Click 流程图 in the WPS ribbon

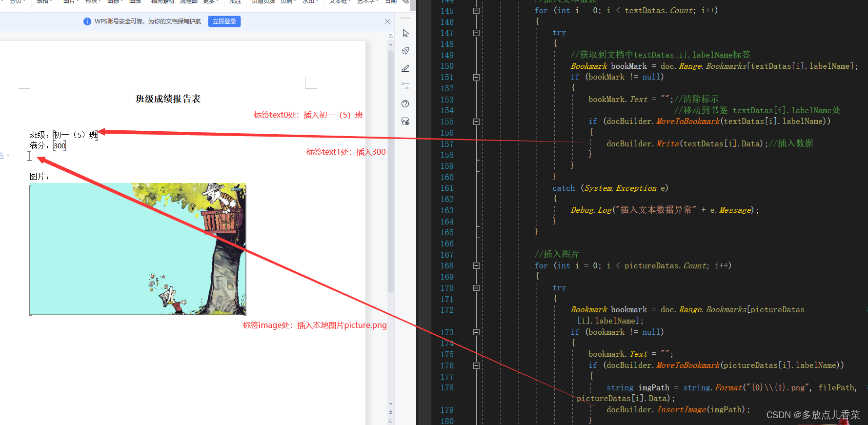pos(188,2)
